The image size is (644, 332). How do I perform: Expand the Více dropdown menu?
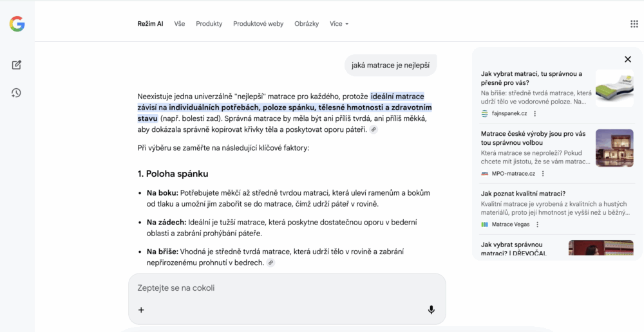click(339, 24)
